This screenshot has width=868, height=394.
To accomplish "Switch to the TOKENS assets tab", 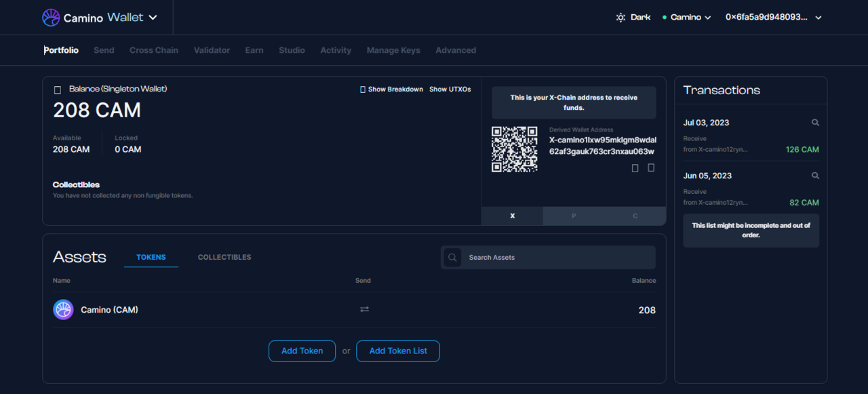I will (x=151, y=257).
